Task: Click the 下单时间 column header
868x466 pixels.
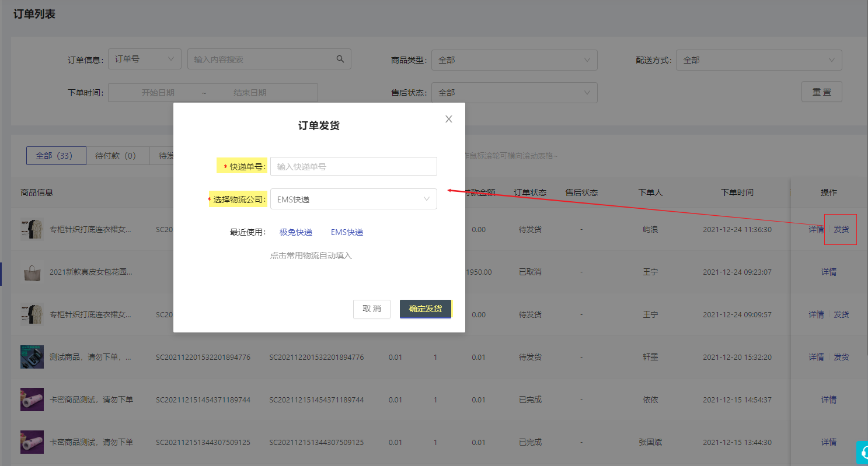Action: pos(737,192)
